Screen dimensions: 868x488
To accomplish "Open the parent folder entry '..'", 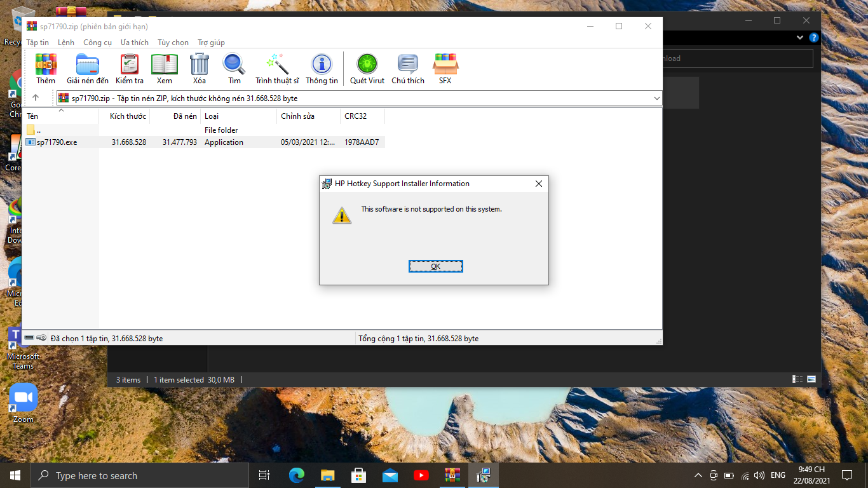I will coord(39,130).
